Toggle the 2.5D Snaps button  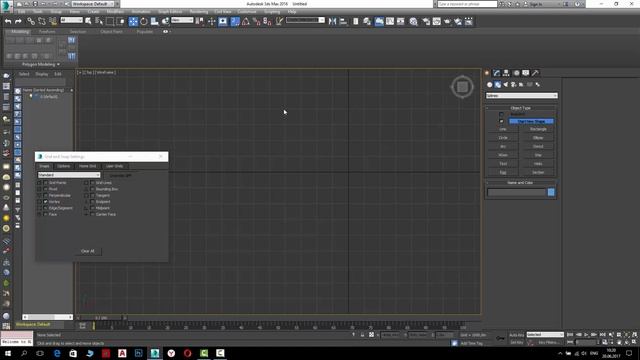[235, 21]
